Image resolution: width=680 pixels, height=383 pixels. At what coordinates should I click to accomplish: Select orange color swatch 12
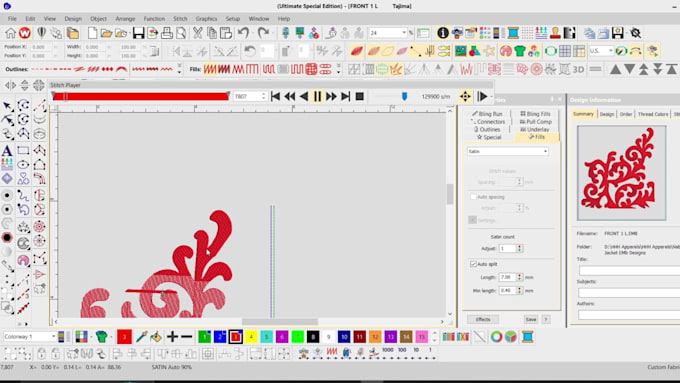[x=375, y=337]
